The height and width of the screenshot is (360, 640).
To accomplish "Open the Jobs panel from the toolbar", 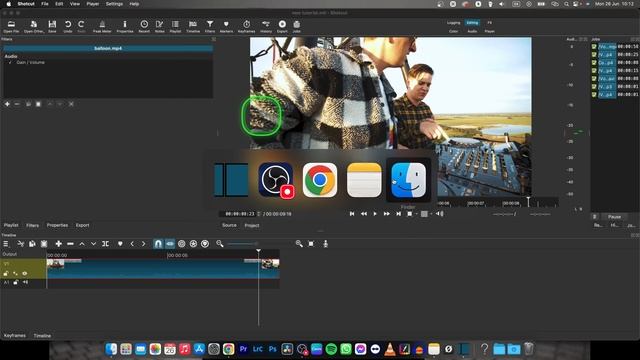I will [297, 27].
